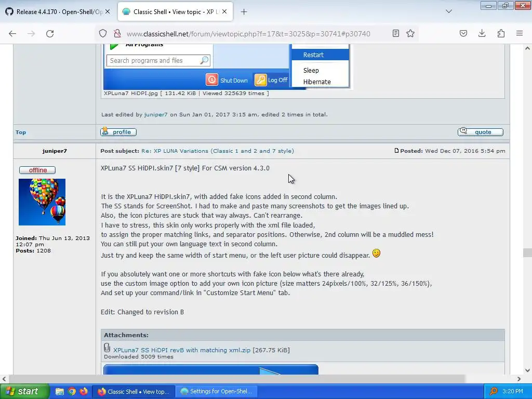Launch Firefox from quick launch
532x399 pixels.
84,392
